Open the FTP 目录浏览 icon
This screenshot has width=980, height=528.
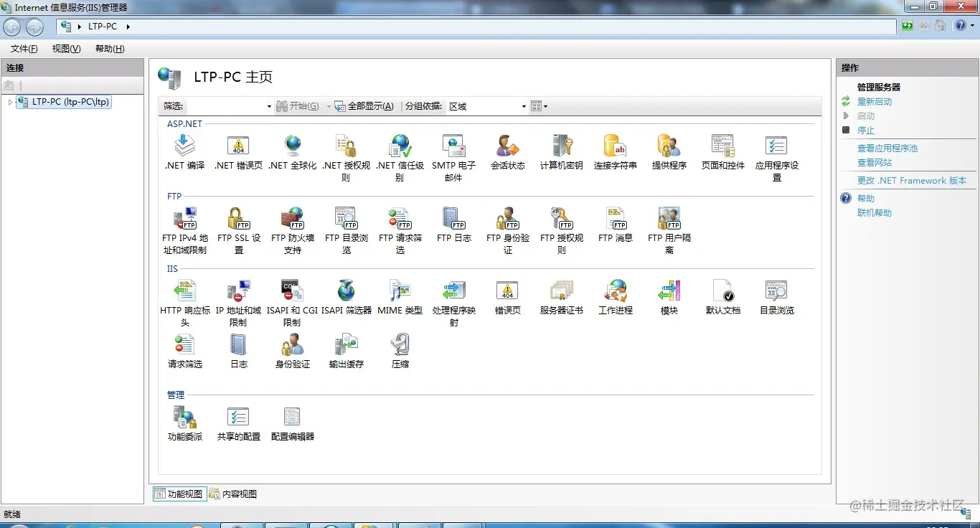tap(347, 218)
